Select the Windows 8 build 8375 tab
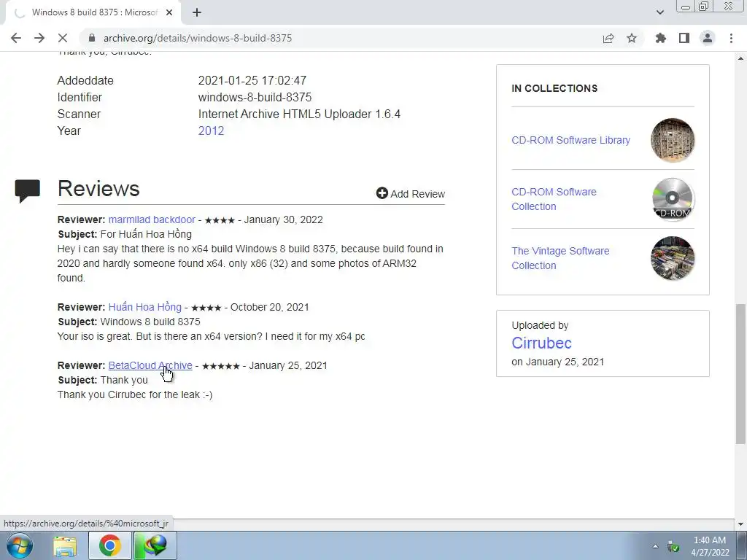 point(93,12)
